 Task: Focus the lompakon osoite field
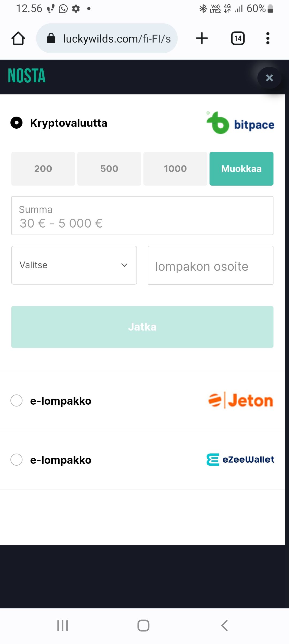coord(210,265)
